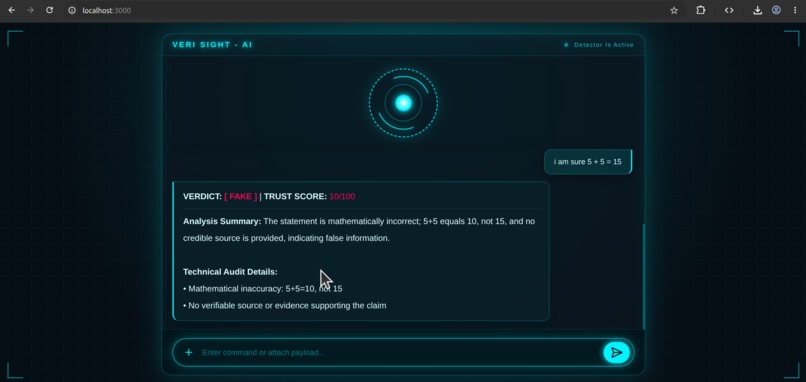Click the detector active status dot
This screenshot has height=382, width=806.
[566, 45]
